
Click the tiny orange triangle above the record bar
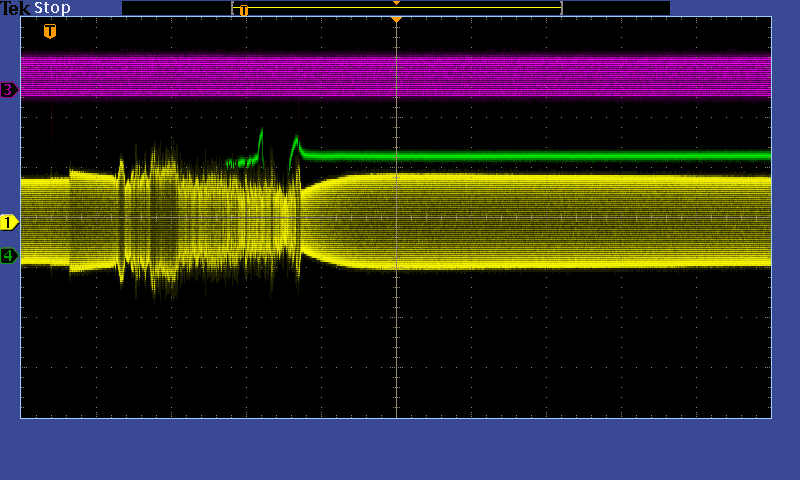[396, 3]
